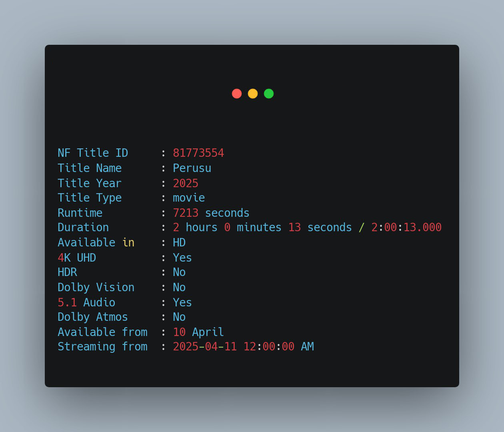Image resolution: width=504 pixels, height=432 pixels.
Task: Click the No value beside Dolby Vision
Action: (x=179, y=287)
